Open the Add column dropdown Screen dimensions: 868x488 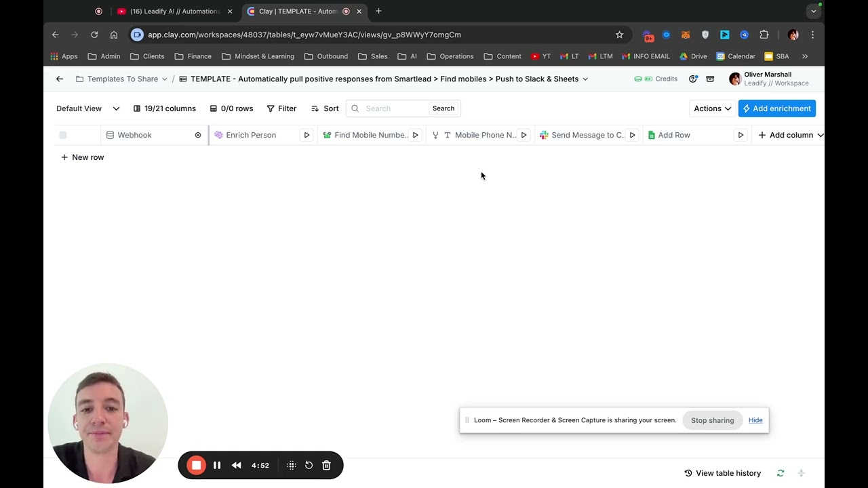[x=791, y=135]
